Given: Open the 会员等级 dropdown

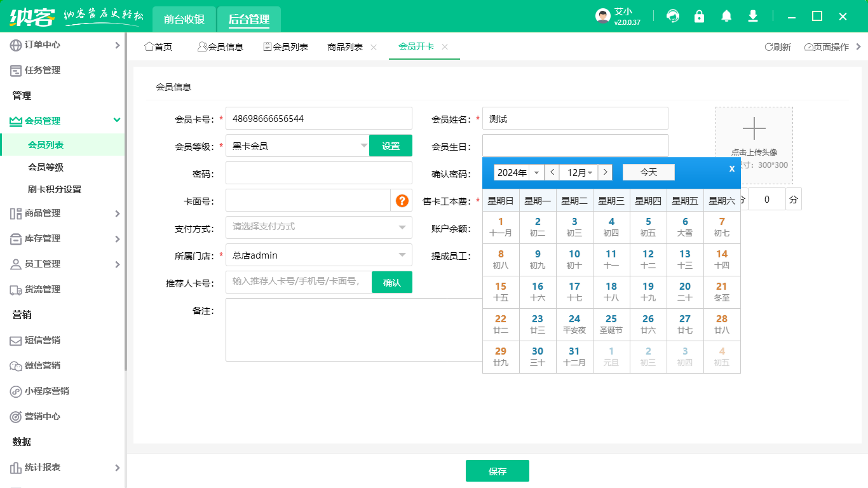Looking at the screenshot, I should point(363,146).
